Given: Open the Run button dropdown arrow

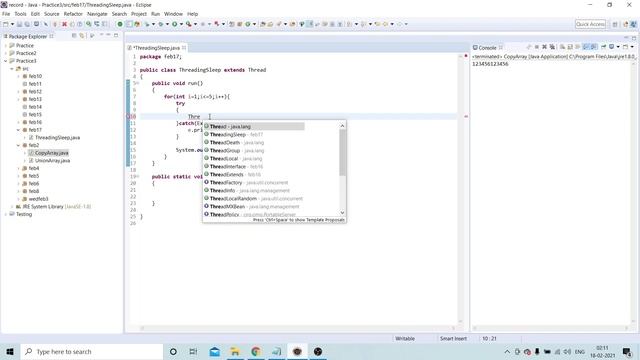Looking at the screenshot, I should [x=181, y=24].
